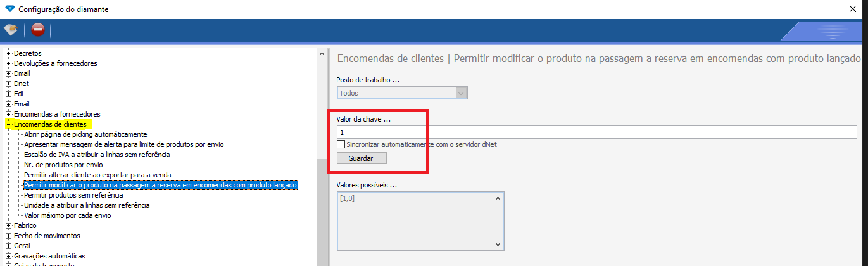Select Abrir página de picking automáticamente
Image resolution: width=868 pixels, height=266 pixels.
click(x=85, y=134)
